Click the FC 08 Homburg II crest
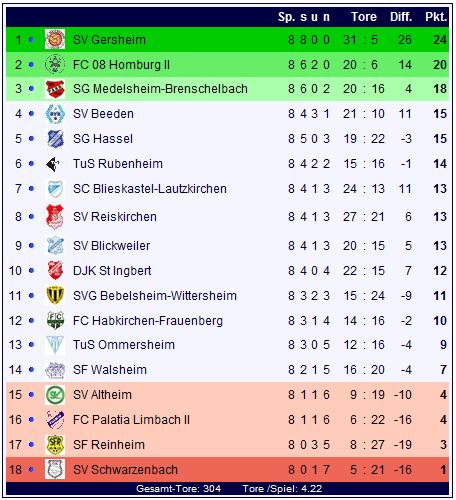Screen dimensions: 456x500 [55, 64]
